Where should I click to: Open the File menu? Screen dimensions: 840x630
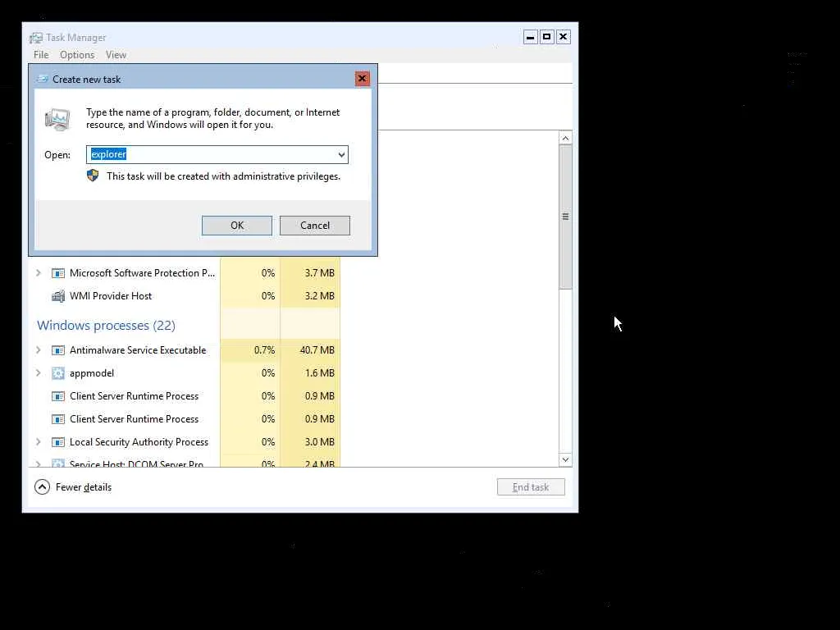tap(41, 55)
